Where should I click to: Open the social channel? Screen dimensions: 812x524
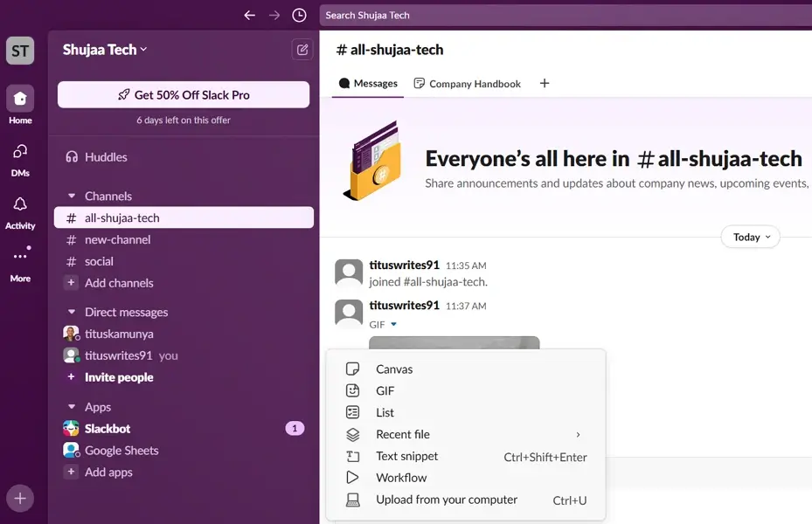tap(184, 261)
